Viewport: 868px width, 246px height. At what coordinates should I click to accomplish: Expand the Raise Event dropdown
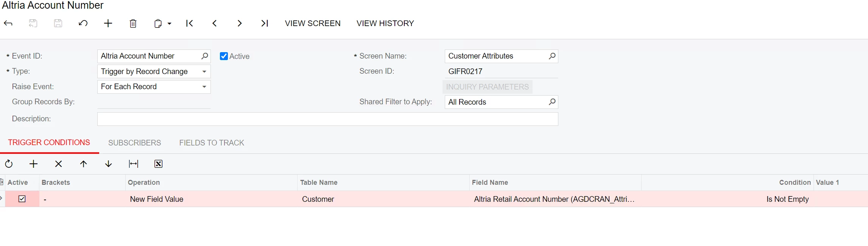click(x=204, y=87)
